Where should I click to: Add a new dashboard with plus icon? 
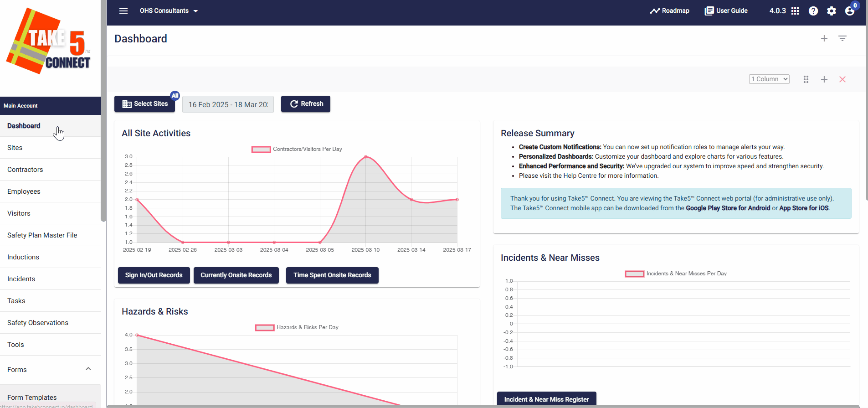(x=824, y=39)
